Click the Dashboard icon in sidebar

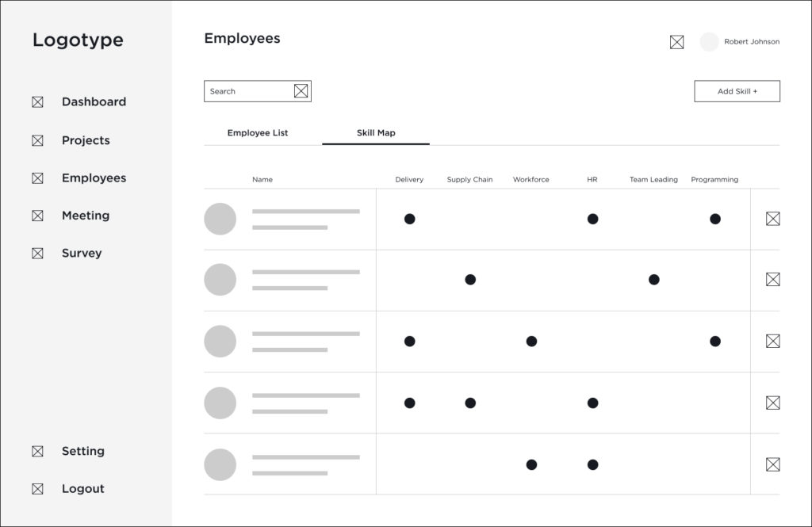(x=37, y=102)
